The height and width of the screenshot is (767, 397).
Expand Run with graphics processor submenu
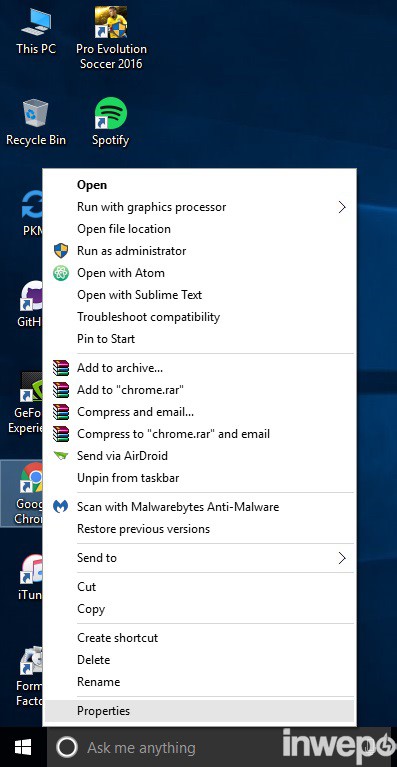[x=199, y=207]
